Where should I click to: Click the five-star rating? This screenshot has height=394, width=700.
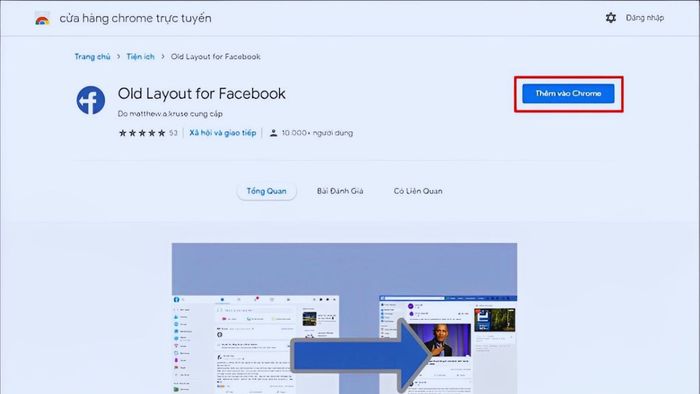click(142, 133)
